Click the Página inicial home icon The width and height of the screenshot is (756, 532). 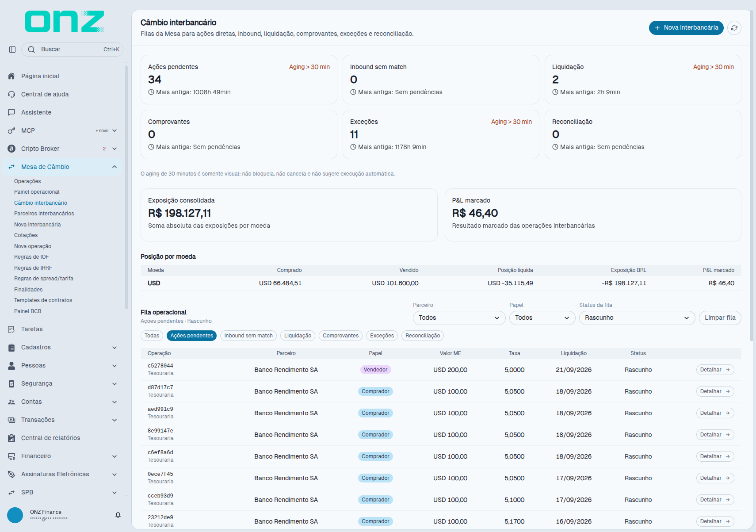coord(11,76)
